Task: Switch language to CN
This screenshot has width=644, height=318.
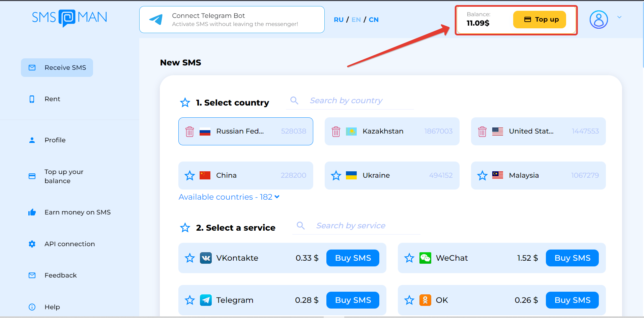Action: tap(374, 20)
